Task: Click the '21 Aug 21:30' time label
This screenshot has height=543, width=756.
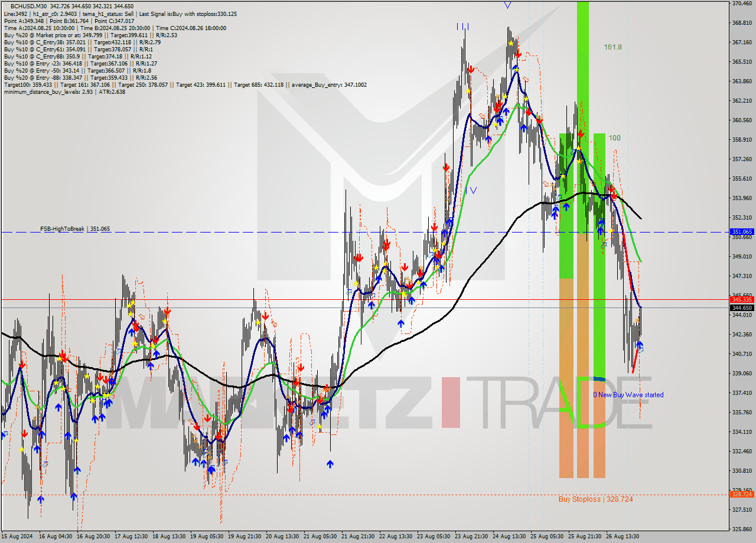Action: (358, 537)
